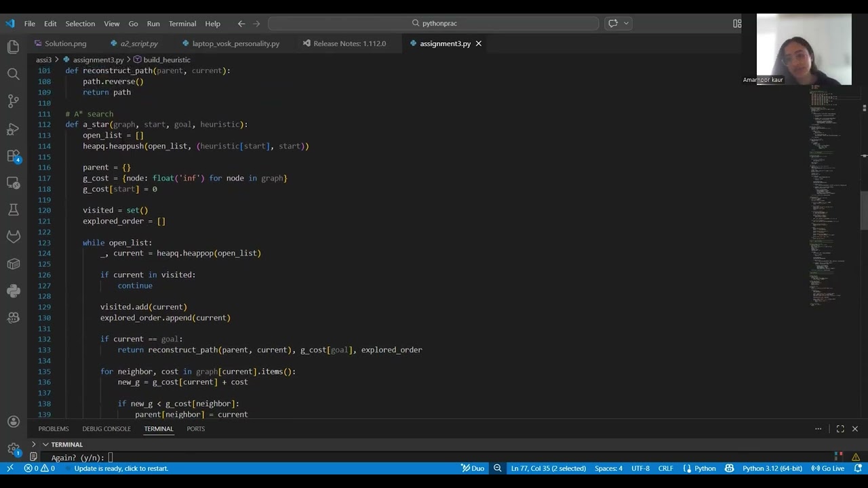
Task: Open the Manage gear menu
Action: (13, 448)
